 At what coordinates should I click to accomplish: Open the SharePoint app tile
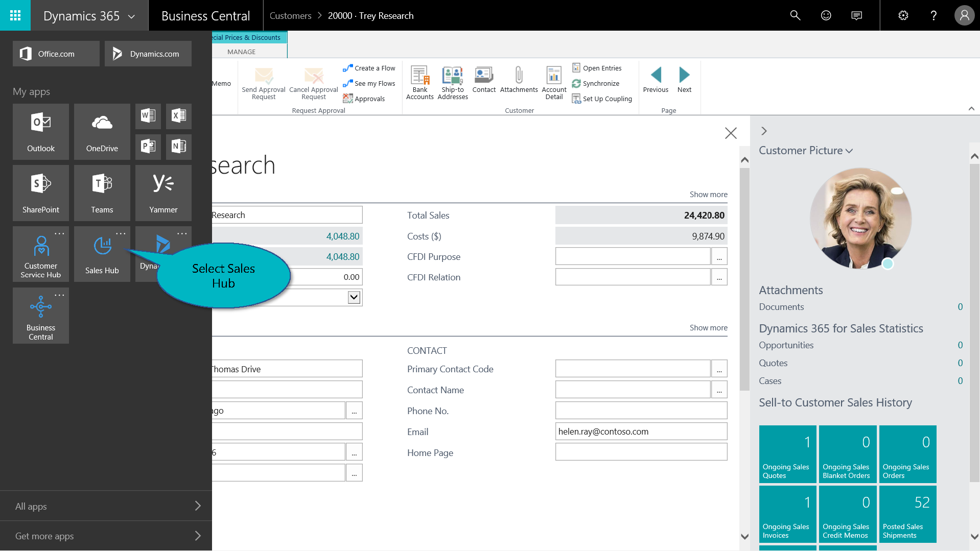coord(41,193)
